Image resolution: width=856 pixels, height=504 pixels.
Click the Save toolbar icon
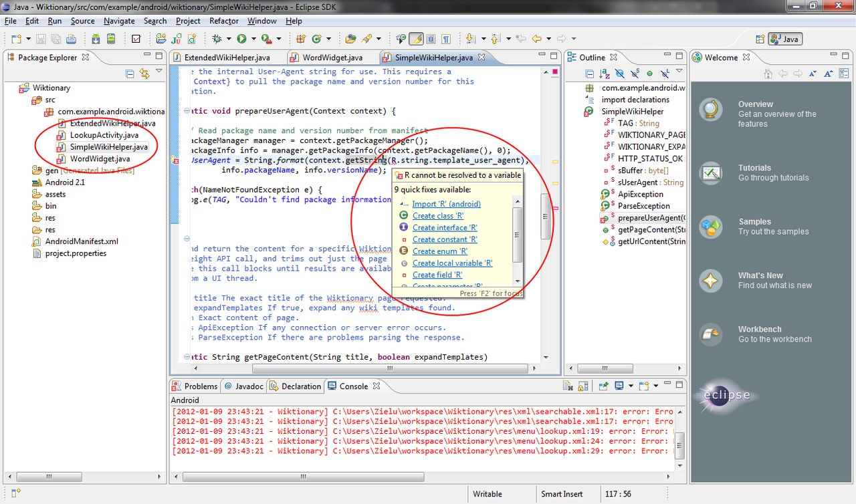tap(41, 39)
